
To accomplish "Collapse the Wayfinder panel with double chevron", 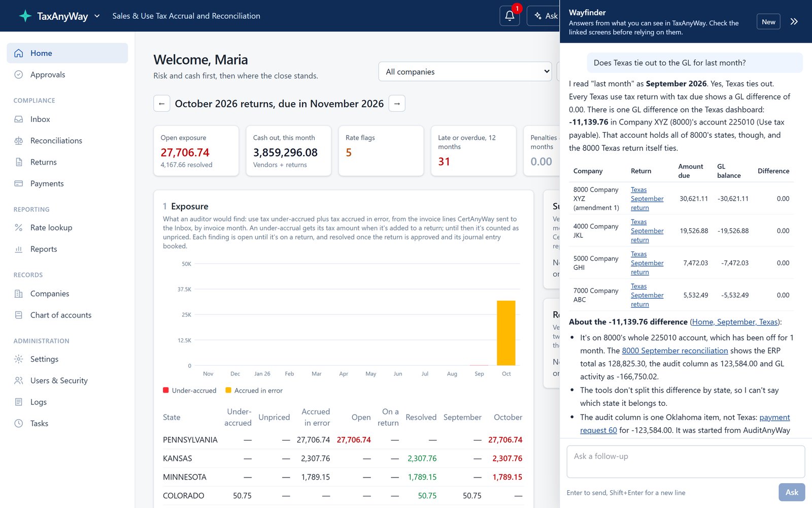I will pyautogui.click(x=794, y=21).
